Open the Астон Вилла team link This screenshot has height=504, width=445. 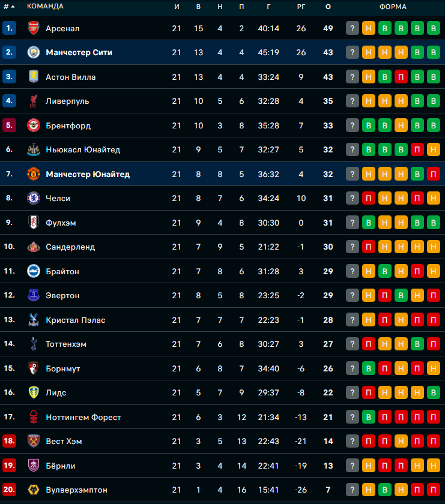[71, 77]
